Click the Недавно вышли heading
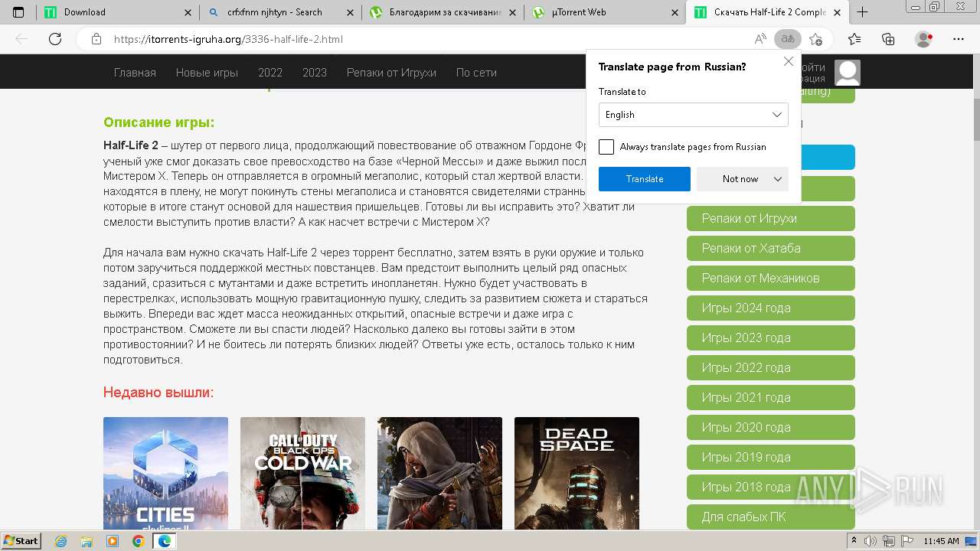The width and height of the screenshot is (980, 551). pyautogui.click(x=158, y=393)
